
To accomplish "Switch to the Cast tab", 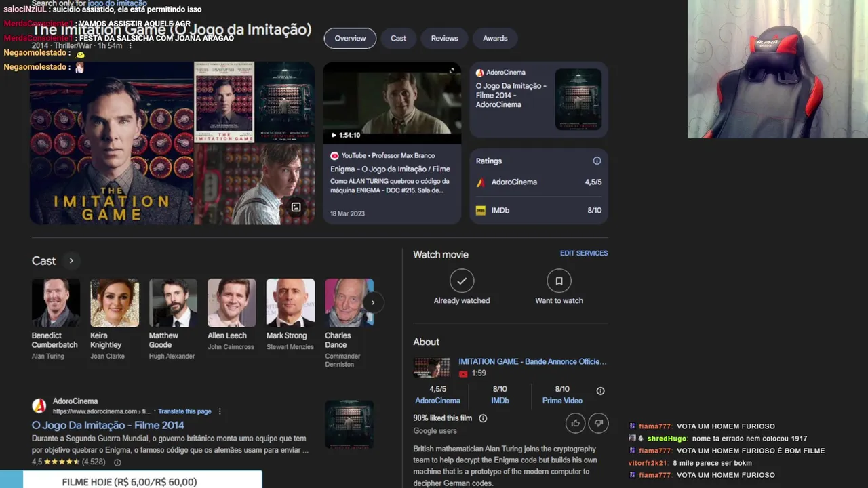I will [x=398, y=39].
